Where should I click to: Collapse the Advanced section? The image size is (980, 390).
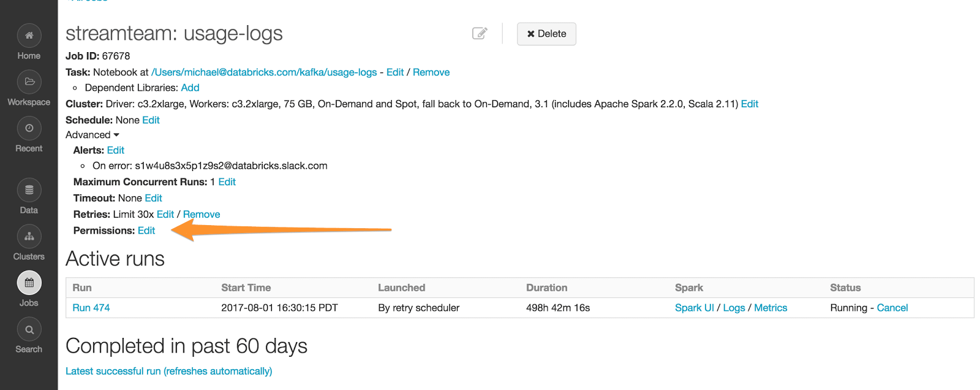coord(92,135)
